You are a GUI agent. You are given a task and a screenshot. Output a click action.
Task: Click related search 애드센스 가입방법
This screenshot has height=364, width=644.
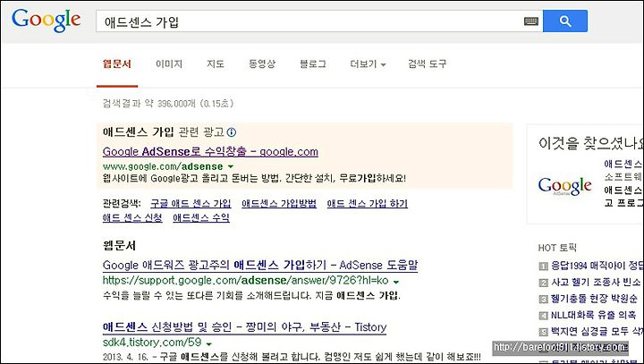pyautogui.click(x=279, y=204)
